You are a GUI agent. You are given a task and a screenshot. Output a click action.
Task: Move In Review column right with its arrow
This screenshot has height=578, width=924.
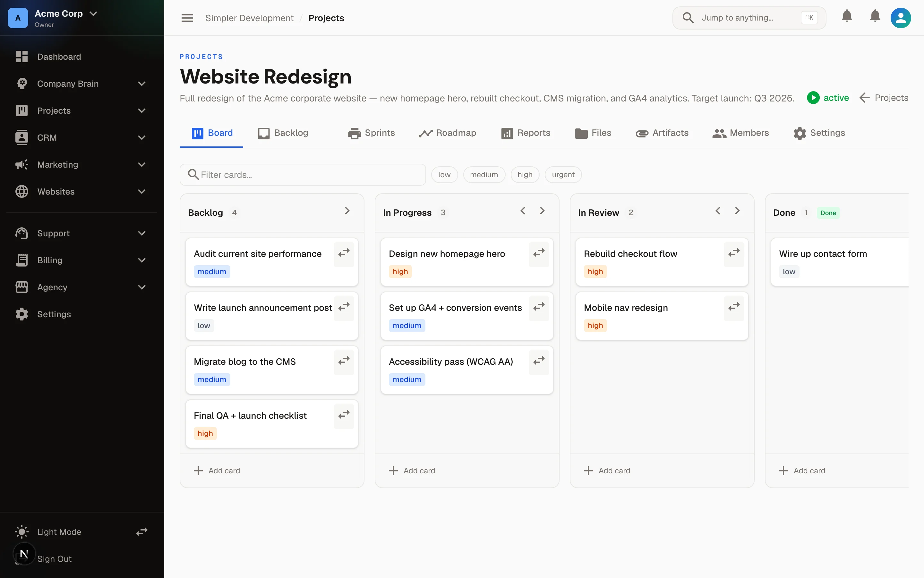click(737, 211)
